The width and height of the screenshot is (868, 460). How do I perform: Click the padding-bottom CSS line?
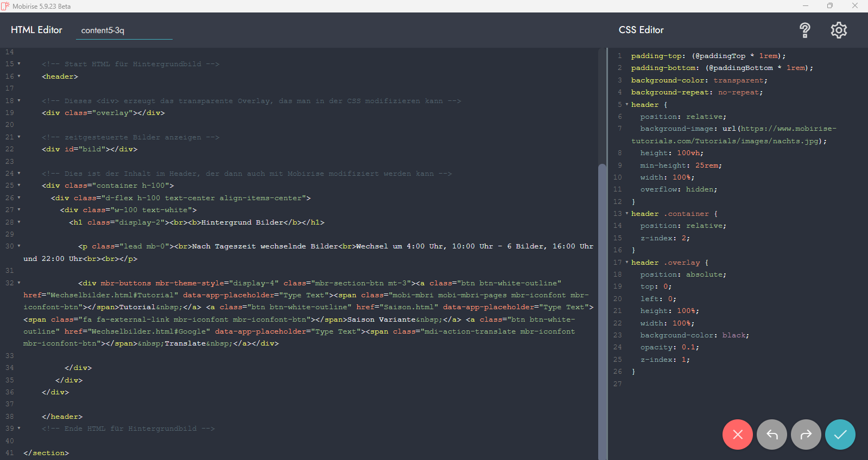722,68
